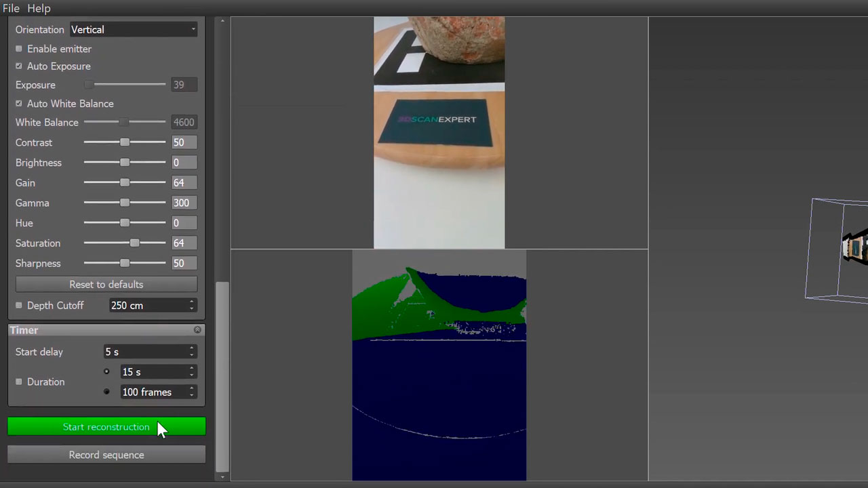
Task: Collapse the Timer section using its chevron icon
Action: click(197, 330)
